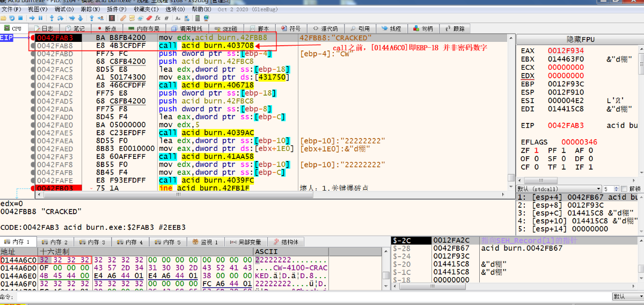Select dump row address 0144A6E0

coord(19,275)
